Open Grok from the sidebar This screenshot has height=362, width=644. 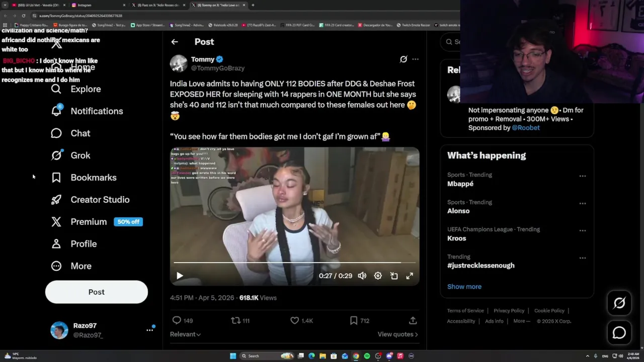70,155
